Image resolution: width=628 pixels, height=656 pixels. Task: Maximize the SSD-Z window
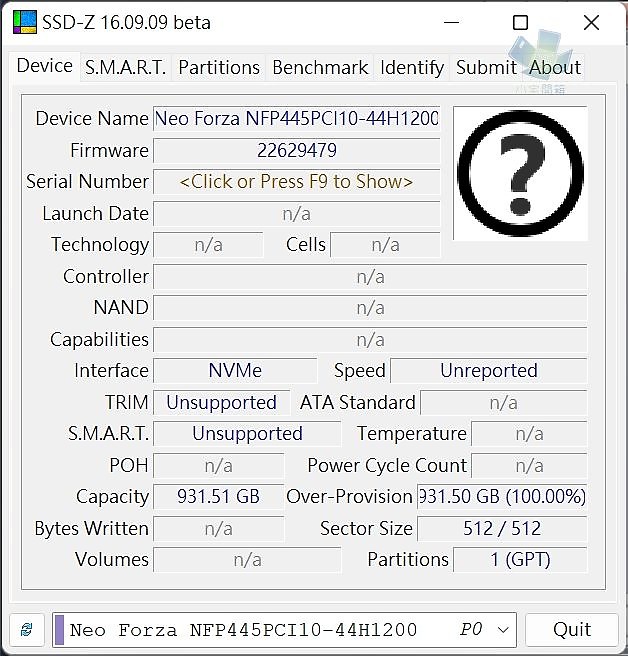pos(520,22)
